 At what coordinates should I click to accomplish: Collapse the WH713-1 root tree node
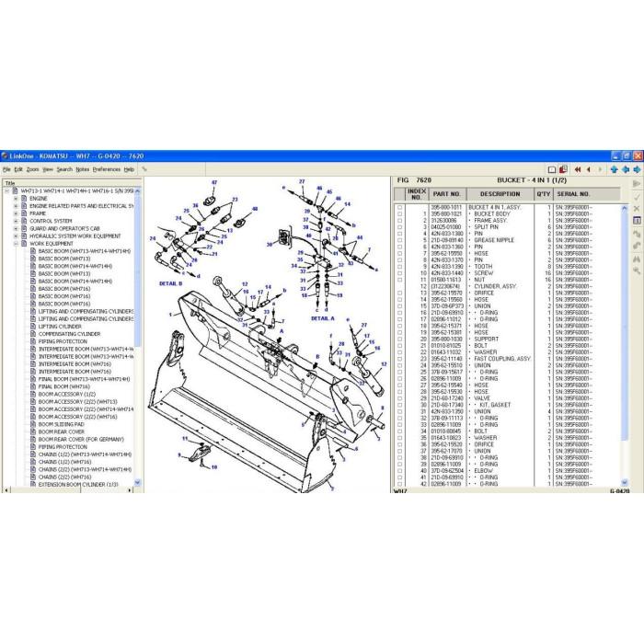pos(6,191)
